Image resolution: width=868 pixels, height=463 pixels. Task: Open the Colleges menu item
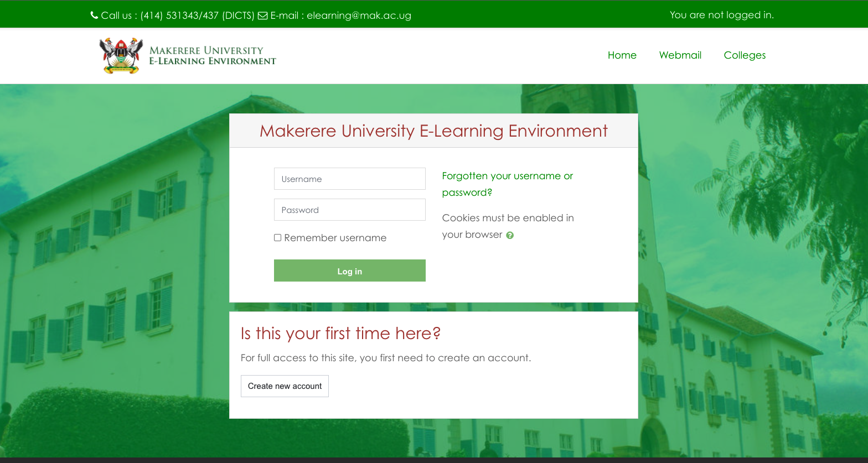tap(745, 55)
